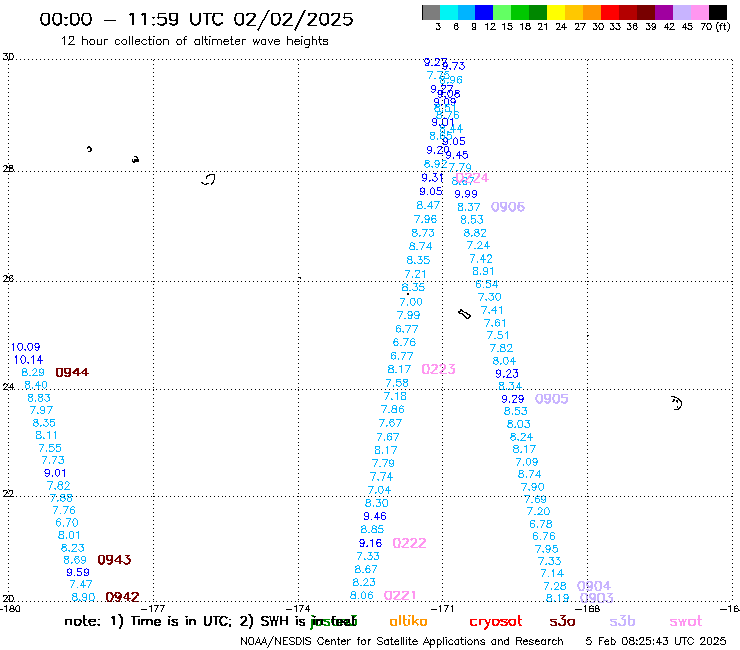Select the 'cryosat' satellite legend label

496,622
